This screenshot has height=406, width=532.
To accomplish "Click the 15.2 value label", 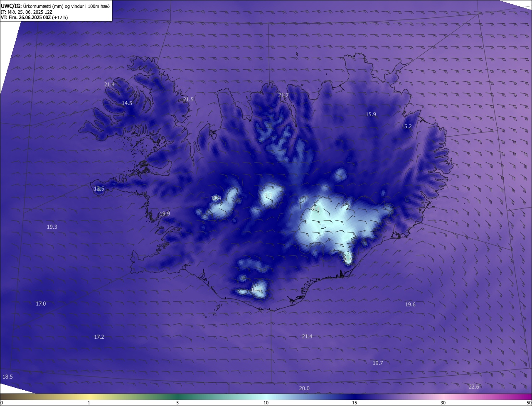I will click(406, 126).
